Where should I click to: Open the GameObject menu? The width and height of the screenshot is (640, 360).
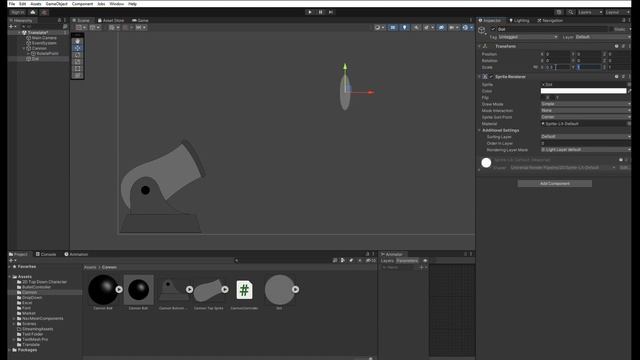click(x=56, y=4)
